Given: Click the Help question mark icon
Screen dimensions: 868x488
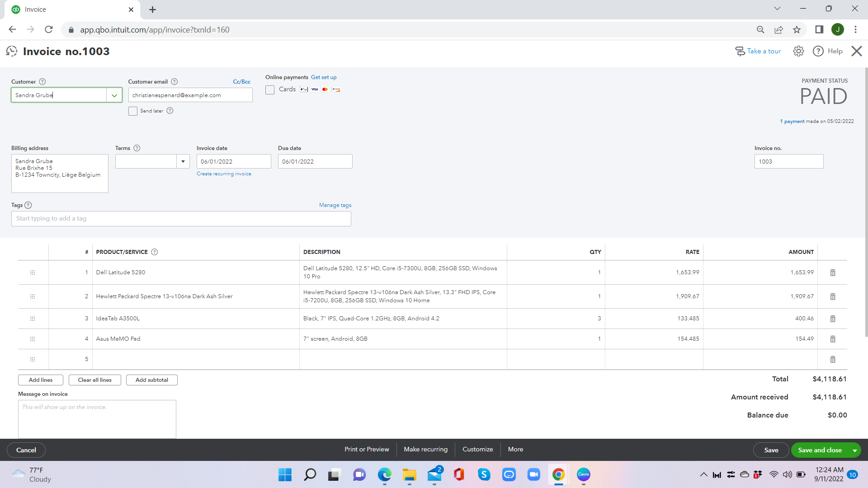Looking at the screenshot, I should pyautogui.click(x=818, y=51).
